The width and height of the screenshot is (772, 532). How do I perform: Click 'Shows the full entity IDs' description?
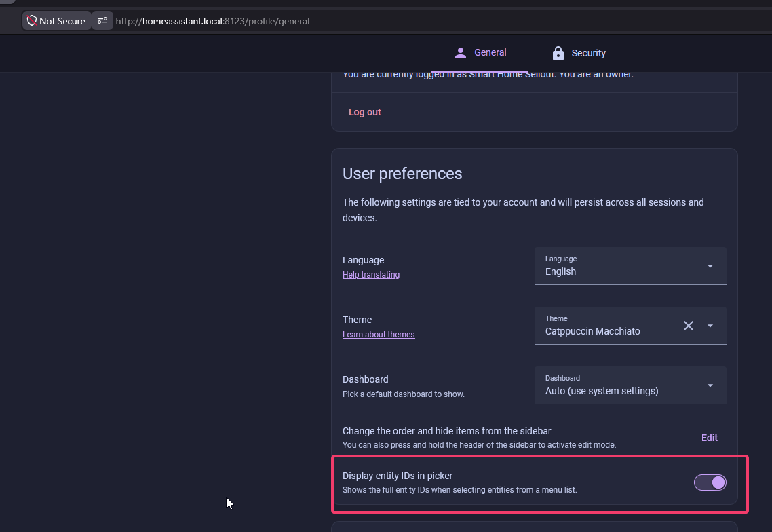(x=459, y=490)
